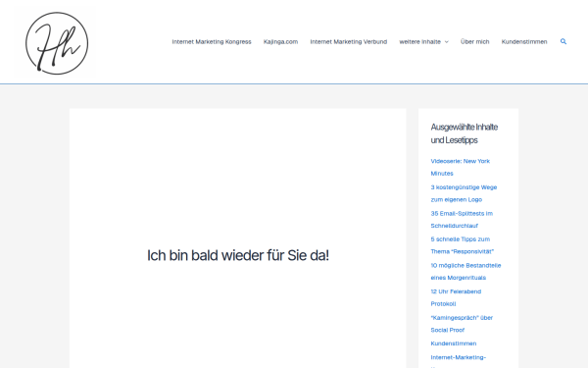The image size is (588, 368).
Task: Open 35 Email-Splittests im Schnelldurchlauf link
Action: [462, 220]
